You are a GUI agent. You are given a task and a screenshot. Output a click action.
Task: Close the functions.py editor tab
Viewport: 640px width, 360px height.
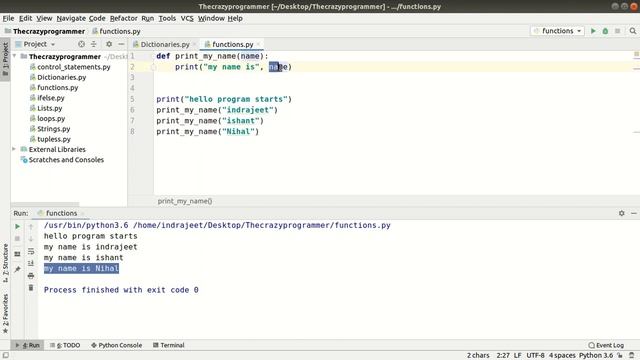tap(258, 44)
